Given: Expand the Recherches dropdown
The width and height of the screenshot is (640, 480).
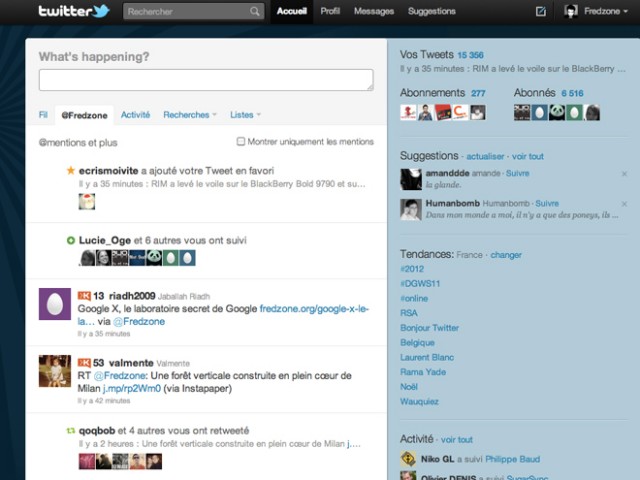Looking at the screenshot, I should tap(190, 115).
